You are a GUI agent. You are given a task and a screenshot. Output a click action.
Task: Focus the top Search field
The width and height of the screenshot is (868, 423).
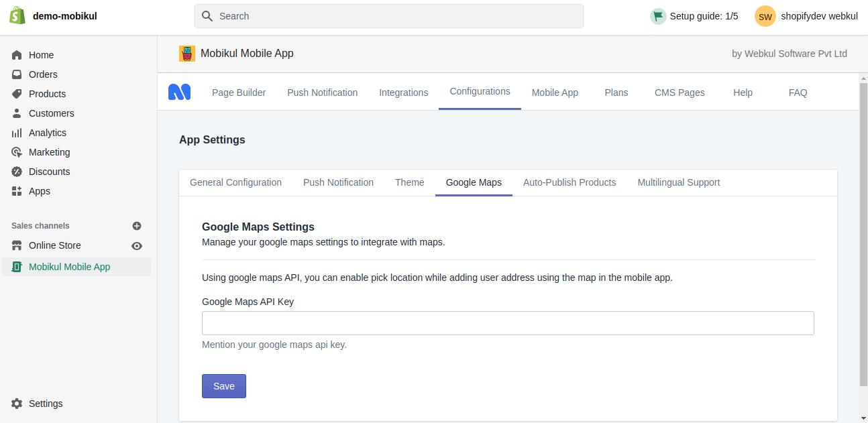pyautogui.click(x=389, y=16)
